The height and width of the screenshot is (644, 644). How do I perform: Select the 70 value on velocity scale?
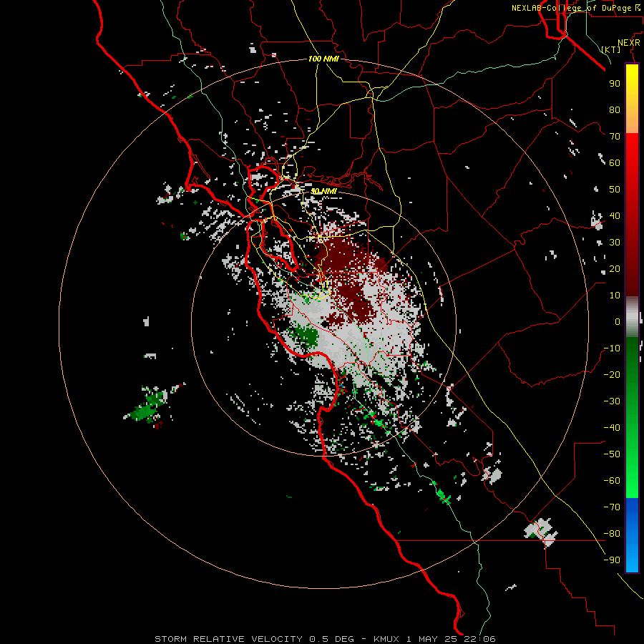tap(615, 137)
